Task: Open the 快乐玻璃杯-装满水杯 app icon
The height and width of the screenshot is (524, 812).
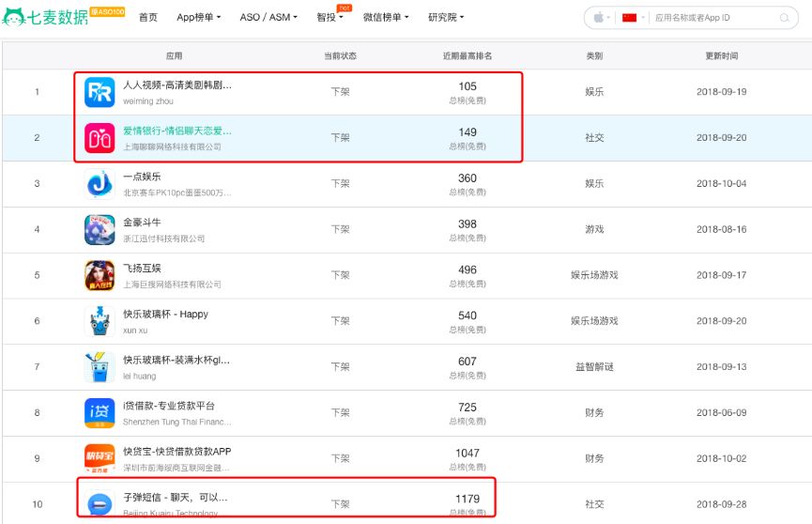Action: [100, 367]
